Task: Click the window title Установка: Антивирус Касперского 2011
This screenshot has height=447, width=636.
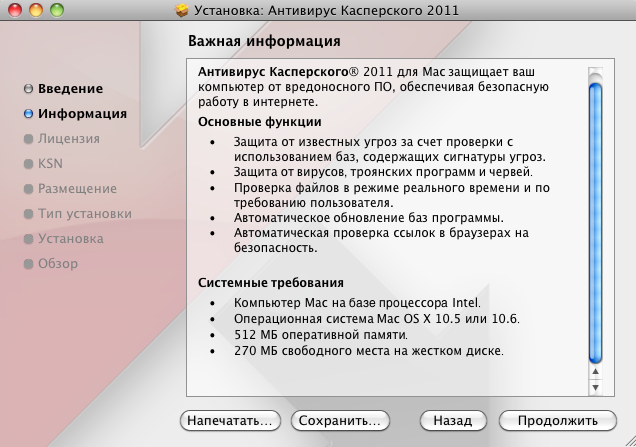Action: pyautogui.click(x=327, y=10)
